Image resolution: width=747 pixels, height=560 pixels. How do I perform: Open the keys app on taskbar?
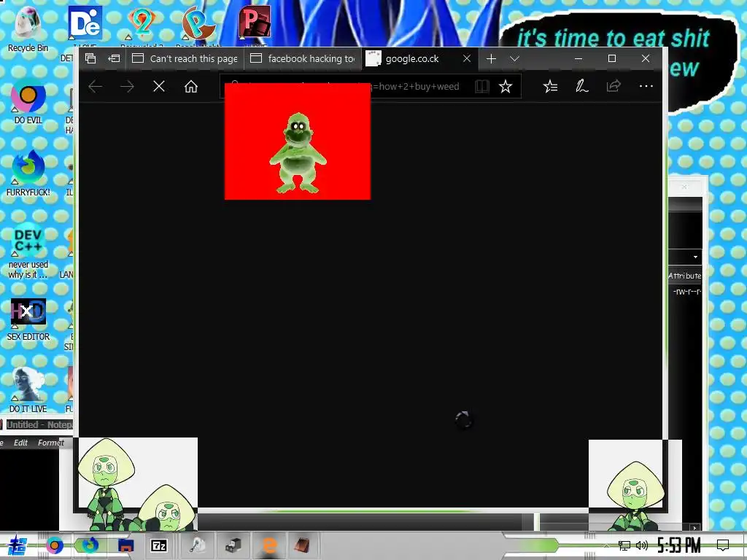tap(197, 545)
